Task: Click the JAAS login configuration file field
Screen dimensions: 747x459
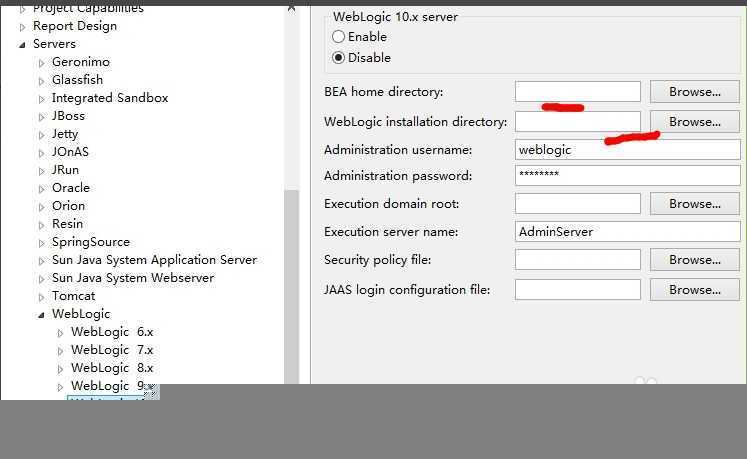Action: tap(577, 290)
